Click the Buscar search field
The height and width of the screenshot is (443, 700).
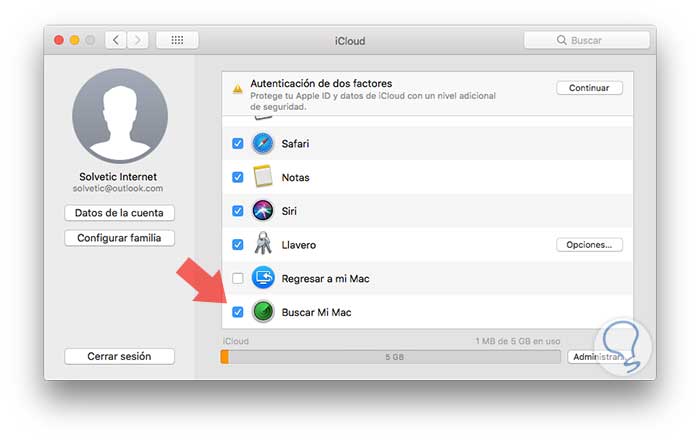click(587, 40)
